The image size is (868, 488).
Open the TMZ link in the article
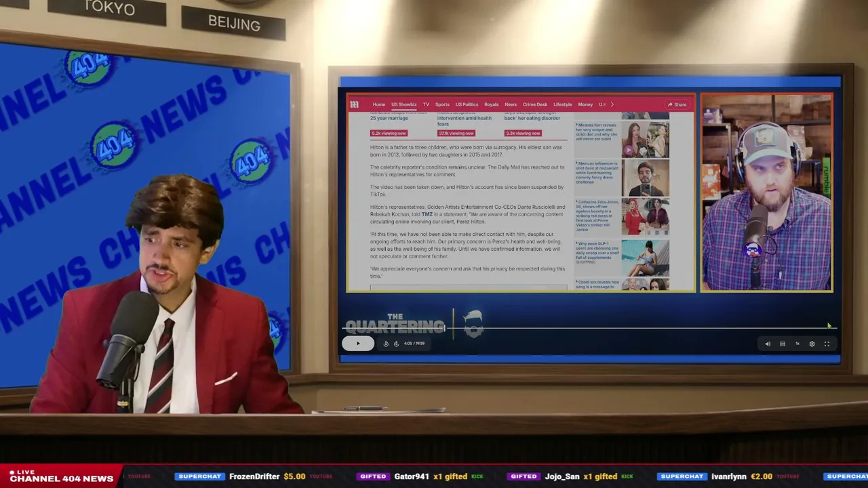tap(427, 214)
